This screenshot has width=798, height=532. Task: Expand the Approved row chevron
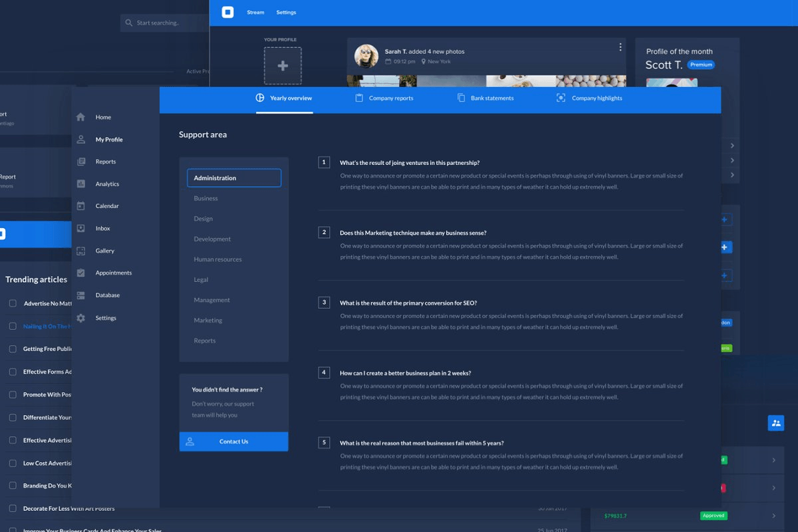(x=773, y=516)
